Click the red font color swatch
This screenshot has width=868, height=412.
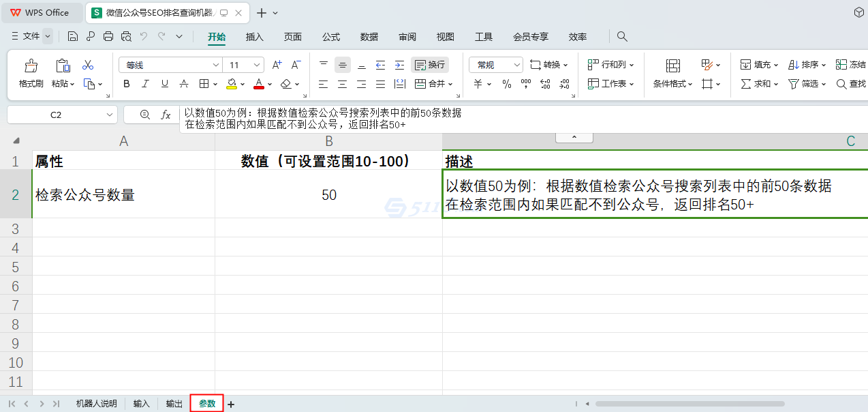click(258, 89)
